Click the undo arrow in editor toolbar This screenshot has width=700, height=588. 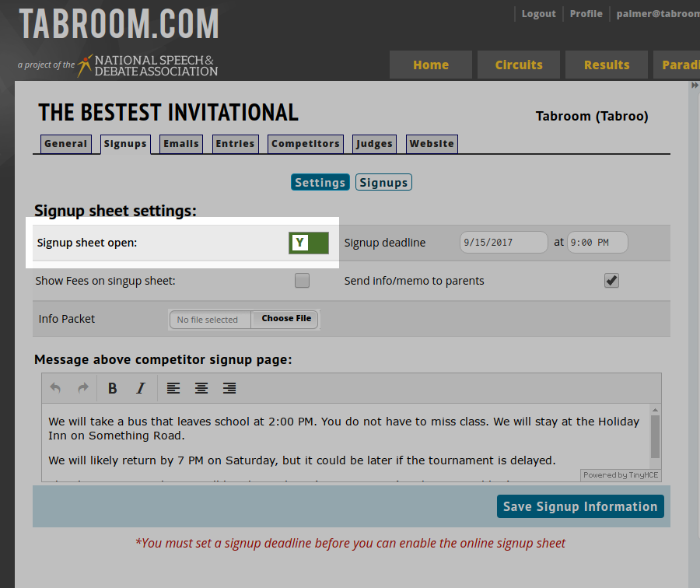coord(55,388)
